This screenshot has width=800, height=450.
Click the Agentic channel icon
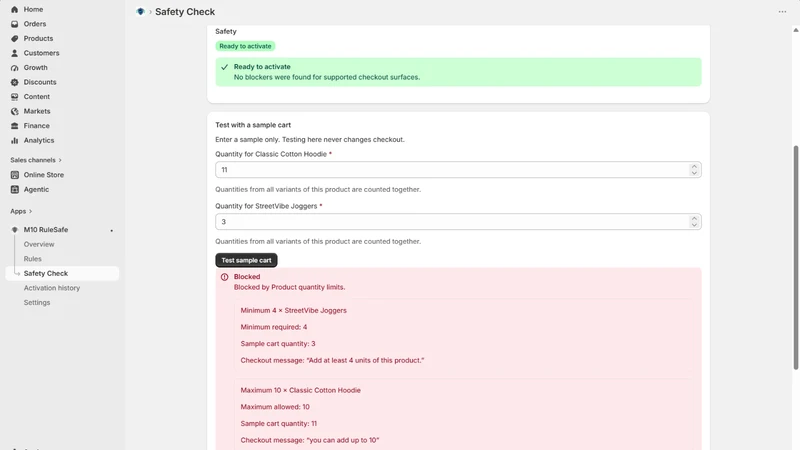click(14, 189)
